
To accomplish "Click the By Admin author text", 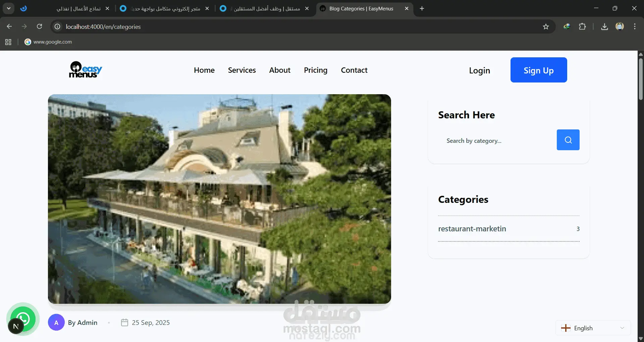I will coord(83,323).
